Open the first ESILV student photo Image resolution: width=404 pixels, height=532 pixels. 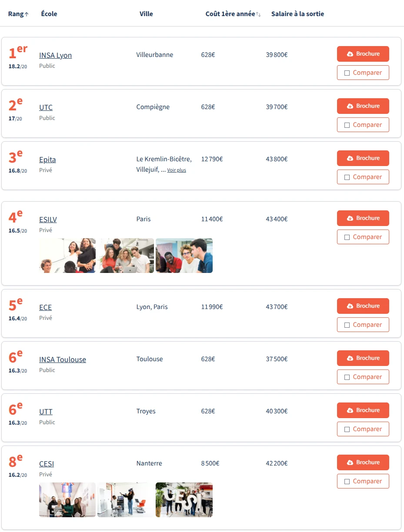pyautogui.click(x=67, y=256)
